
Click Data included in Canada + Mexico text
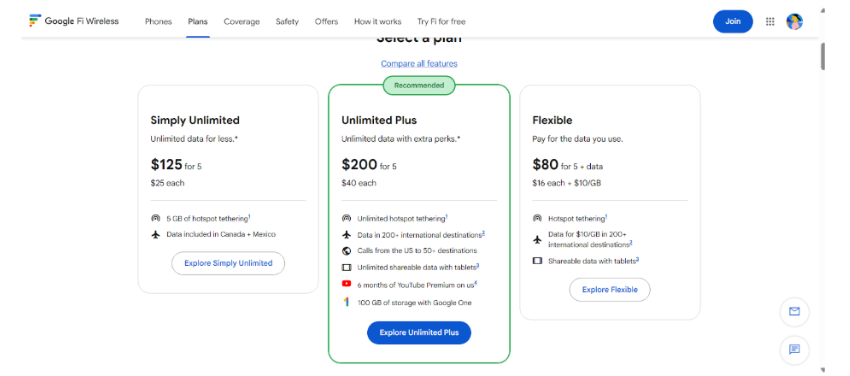point(221,235)
